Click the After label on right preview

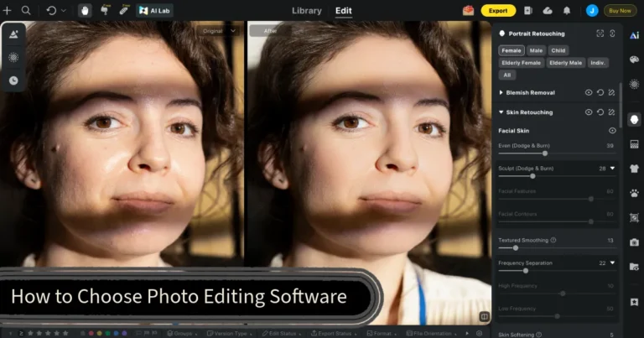[270, 31]
